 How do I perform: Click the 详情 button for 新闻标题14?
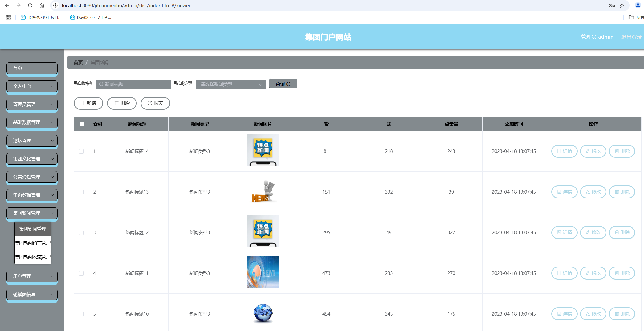coord(564,151)
